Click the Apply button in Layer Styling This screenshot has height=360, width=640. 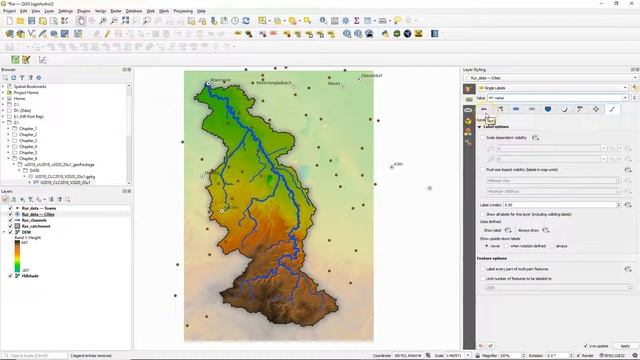pyautogui.click(x=625, y=346)
